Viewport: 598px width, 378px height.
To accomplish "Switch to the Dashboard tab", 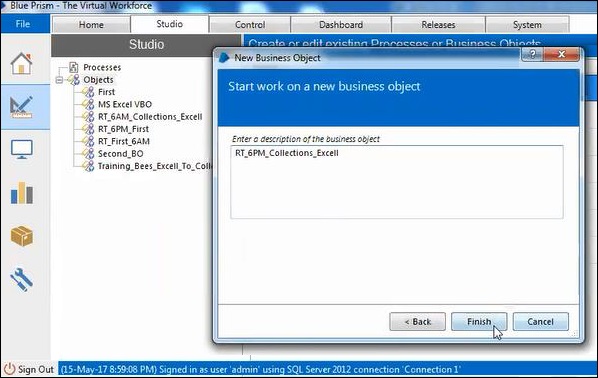I will (x=341, y=25).
